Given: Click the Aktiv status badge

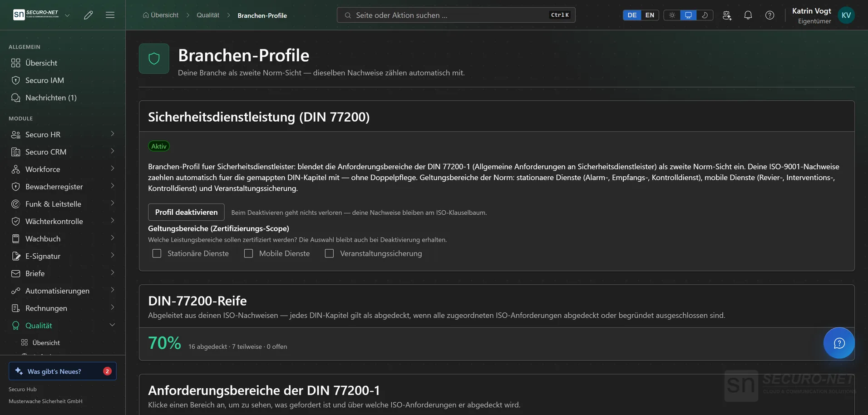Looking at the screenshot, I should point(159,146).
